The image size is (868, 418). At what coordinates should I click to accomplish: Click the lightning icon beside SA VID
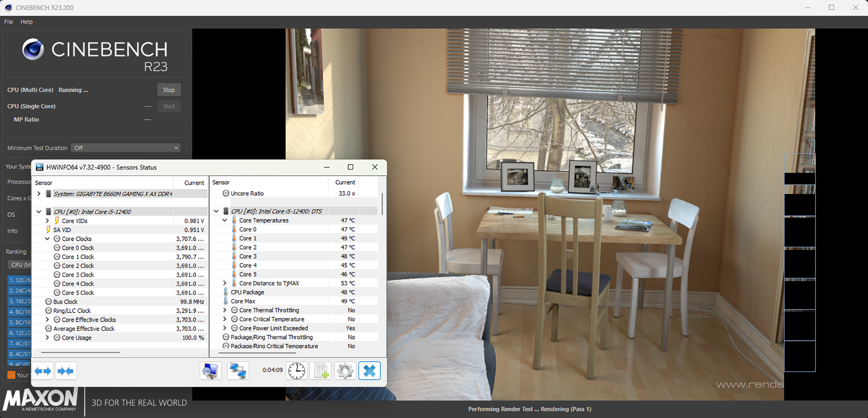48,229
